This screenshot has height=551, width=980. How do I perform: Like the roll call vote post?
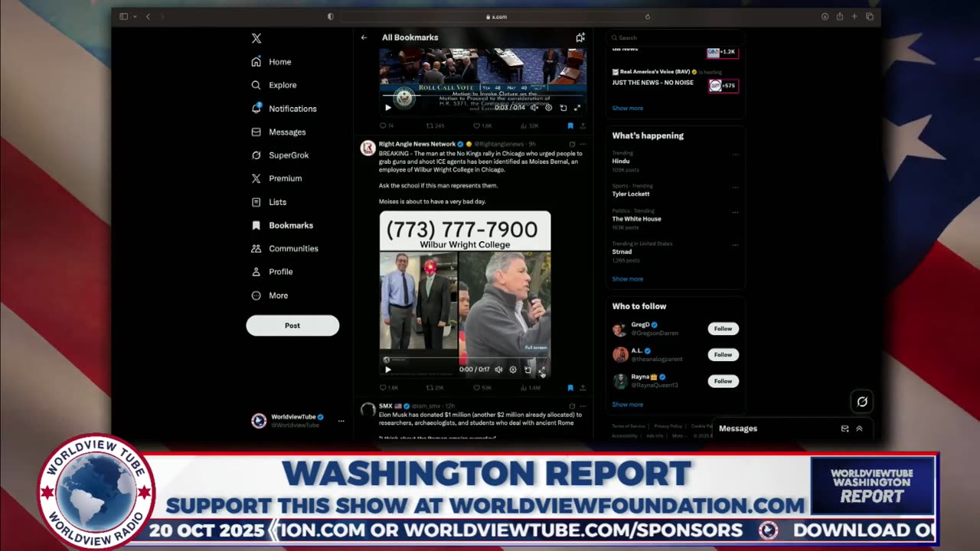click(482, 126)
